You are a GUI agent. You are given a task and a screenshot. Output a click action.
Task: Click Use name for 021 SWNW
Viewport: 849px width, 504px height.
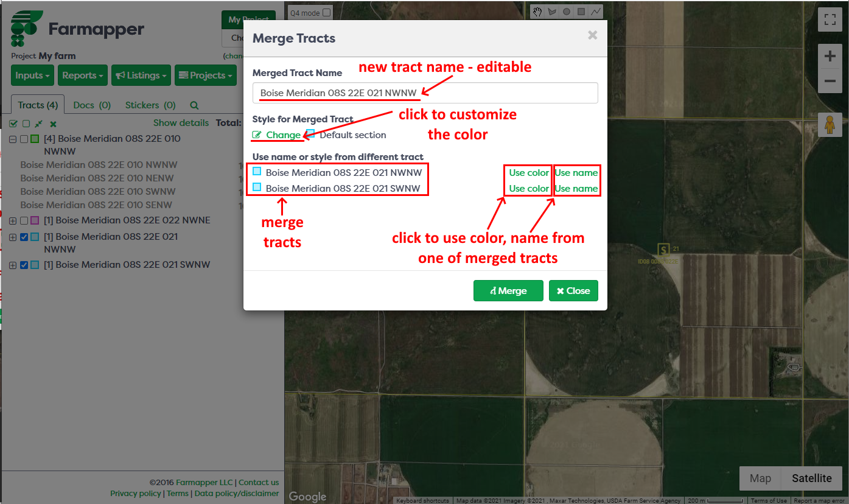pos(576,189)
